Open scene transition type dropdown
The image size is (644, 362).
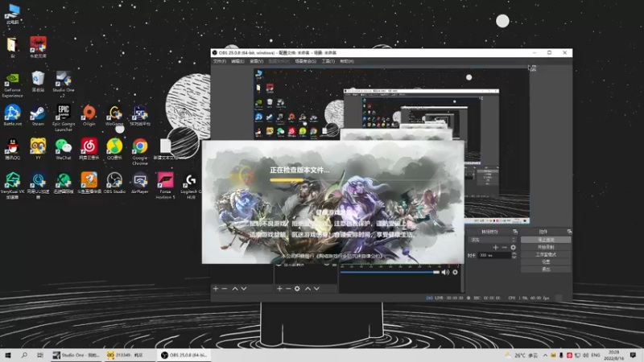click(x=493, y=240)
